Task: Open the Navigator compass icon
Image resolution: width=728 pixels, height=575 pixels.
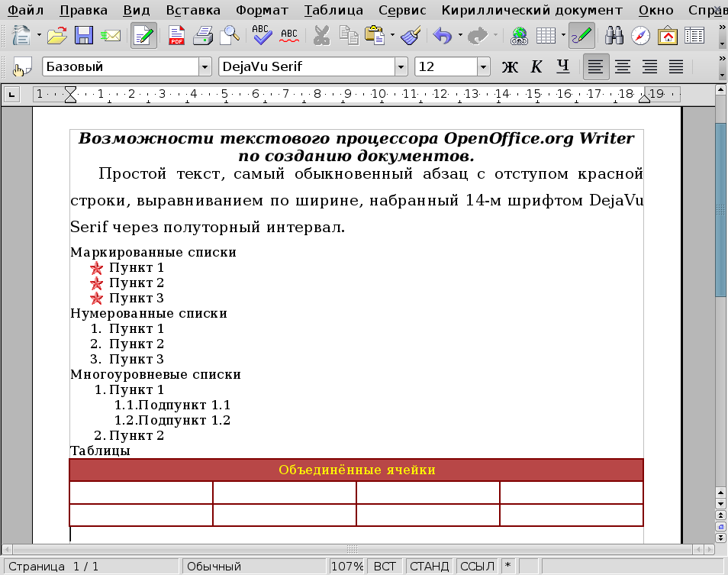Action: click(x=642, y=36)
